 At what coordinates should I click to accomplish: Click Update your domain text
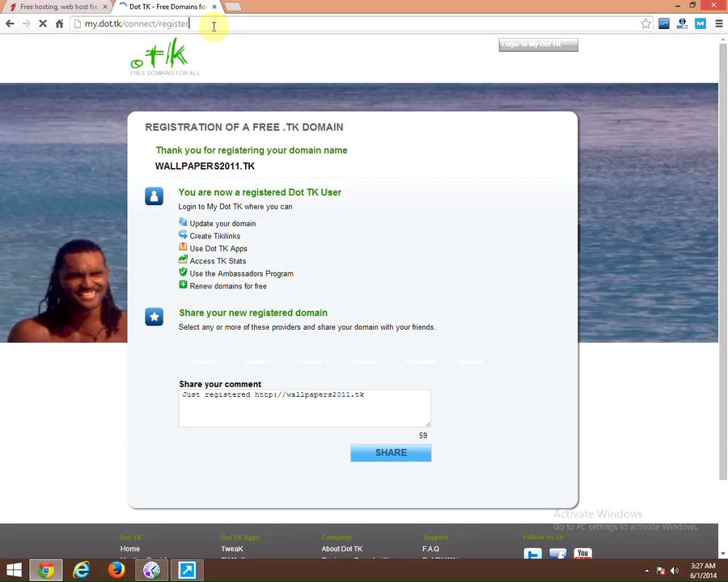[x=222, y=223]
